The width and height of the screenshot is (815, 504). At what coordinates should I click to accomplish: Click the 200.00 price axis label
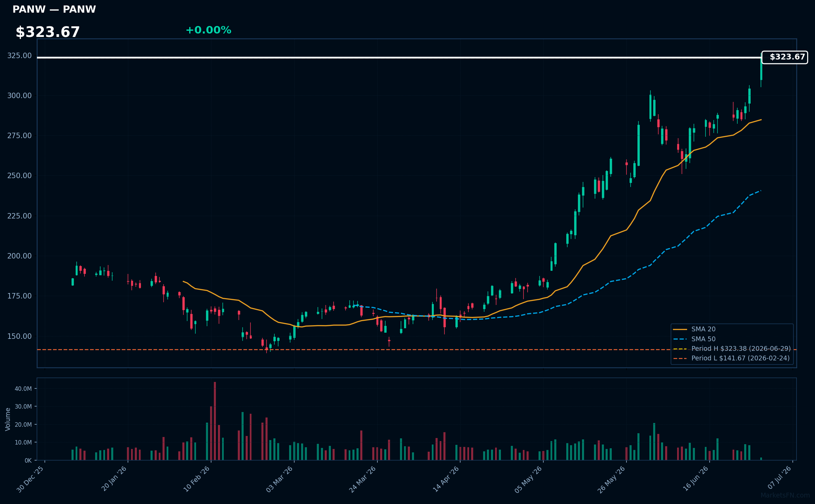coord(20,256)
